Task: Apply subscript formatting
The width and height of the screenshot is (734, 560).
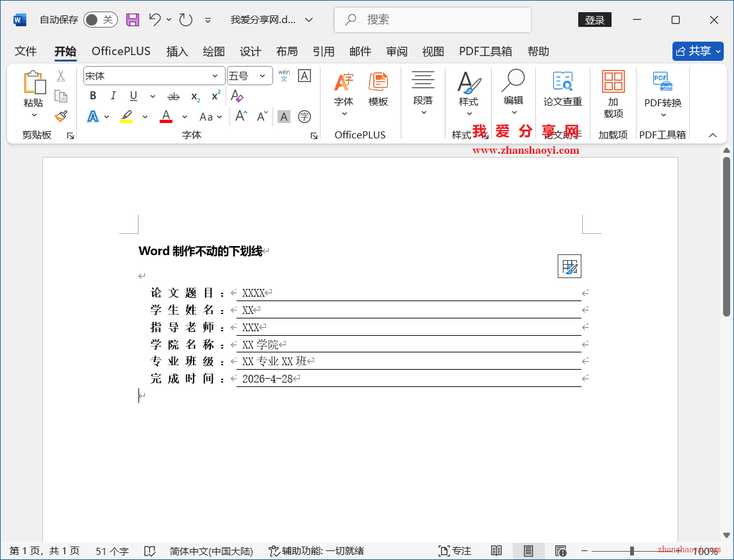Action: pos(196,96)
